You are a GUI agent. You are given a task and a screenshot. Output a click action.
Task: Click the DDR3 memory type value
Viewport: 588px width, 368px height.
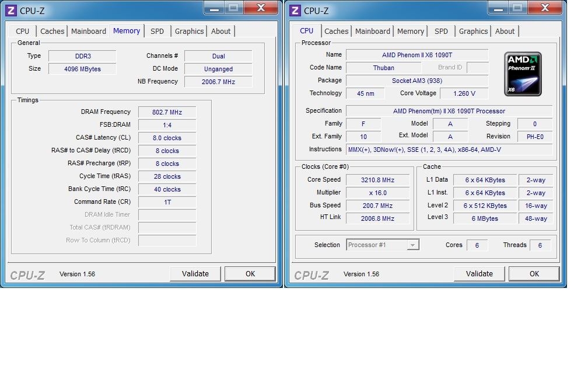tap(82, 56)
